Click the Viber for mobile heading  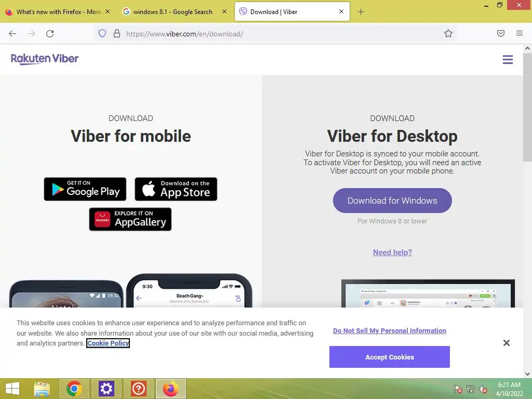(x=130, y=137)
